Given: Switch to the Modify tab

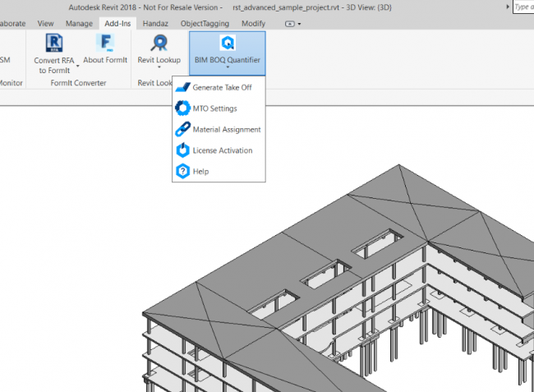Looking at the screenshot, I should click(x=253, y=24).
